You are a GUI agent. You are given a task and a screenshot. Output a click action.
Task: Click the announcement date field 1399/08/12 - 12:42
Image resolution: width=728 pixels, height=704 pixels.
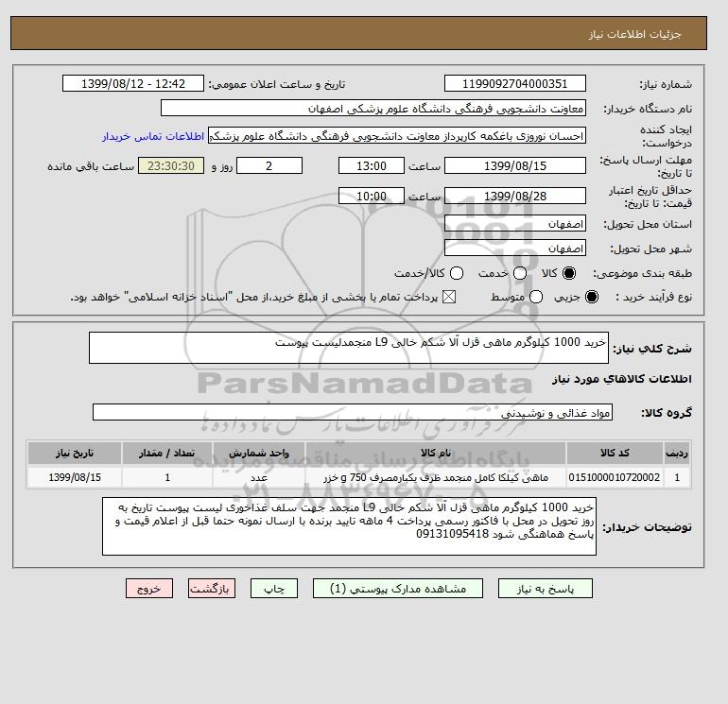[x=133, y=83]
